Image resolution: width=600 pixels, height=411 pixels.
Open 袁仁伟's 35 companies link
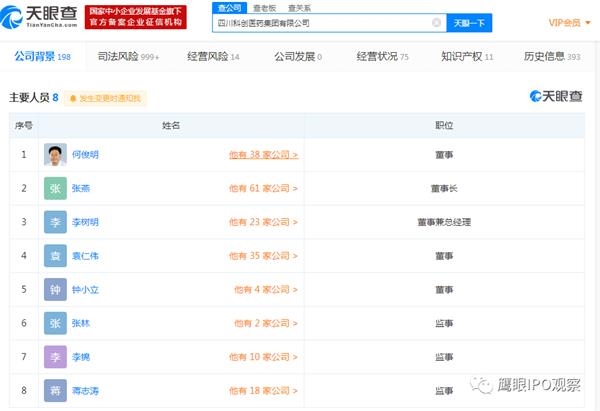coord(263,256)
